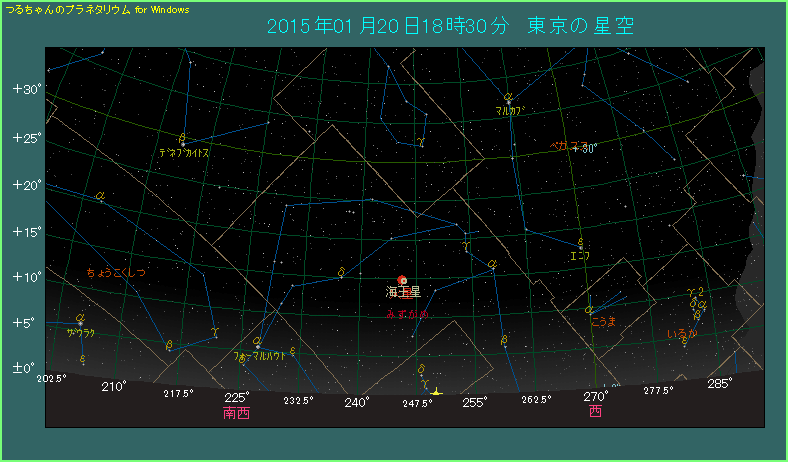Click the ちょうこくしつ constellation label
This screenshot has width=788, height=462.
(x=116, y=273)
